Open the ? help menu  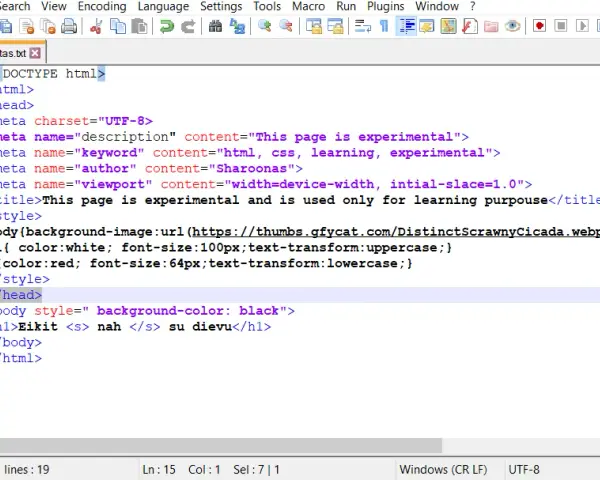pos(473,7)
